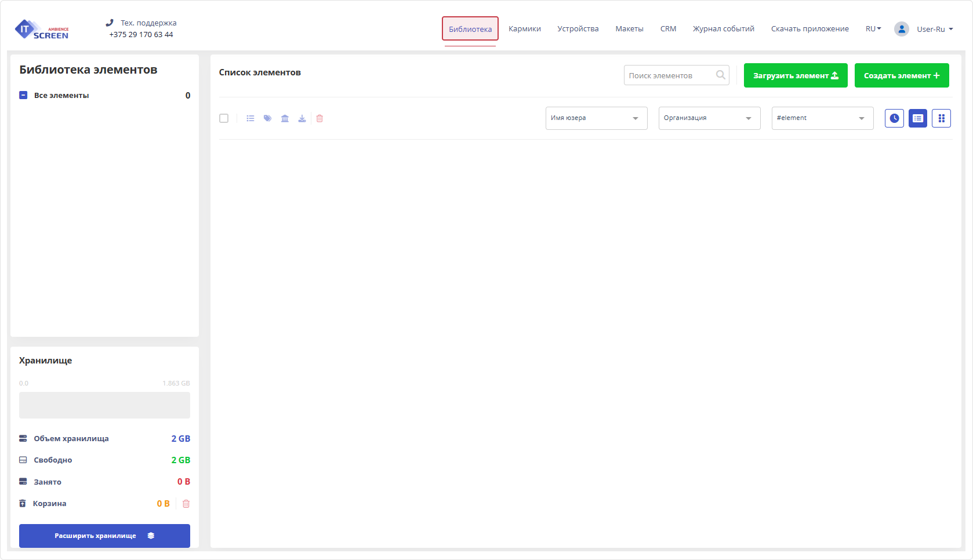Switch to grid view layout
The image size is (973, 560).
tap(941, 118)
